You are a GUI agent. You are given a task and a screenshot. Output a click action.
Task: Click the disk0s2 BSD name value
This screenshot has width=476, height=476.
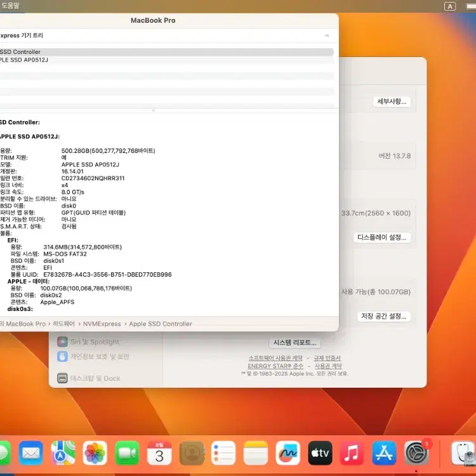[51, 295]
